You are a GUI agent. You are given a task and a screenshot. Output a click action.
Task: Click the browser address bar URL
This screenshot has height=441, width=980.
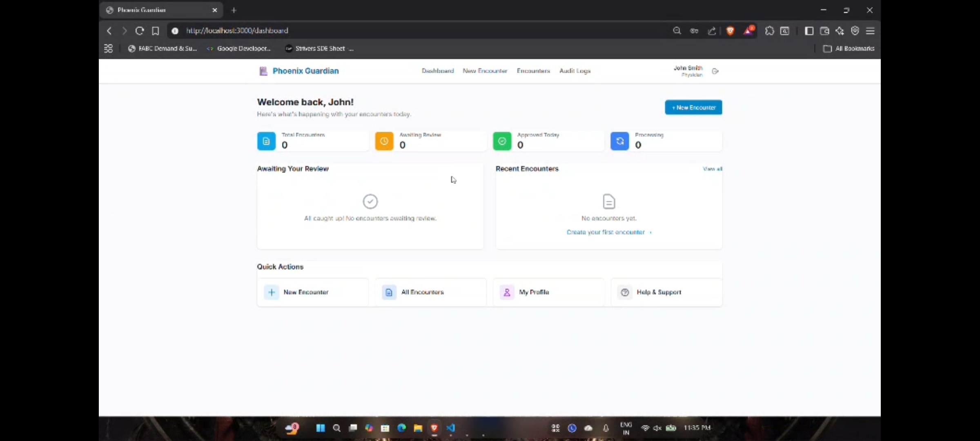tap(237, 31)
